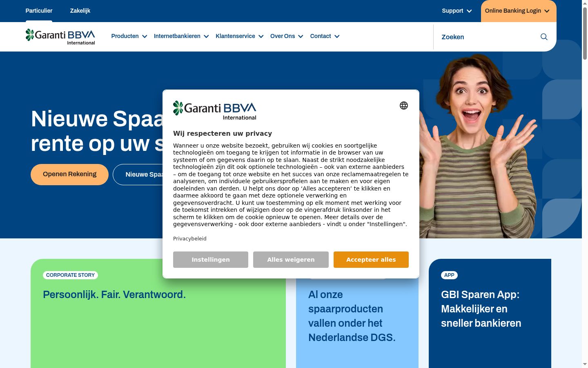The width and height of the screenshot is (588, 368).
Task: Click the page vertical scrollbar thumb
Action: pos(585,34)
